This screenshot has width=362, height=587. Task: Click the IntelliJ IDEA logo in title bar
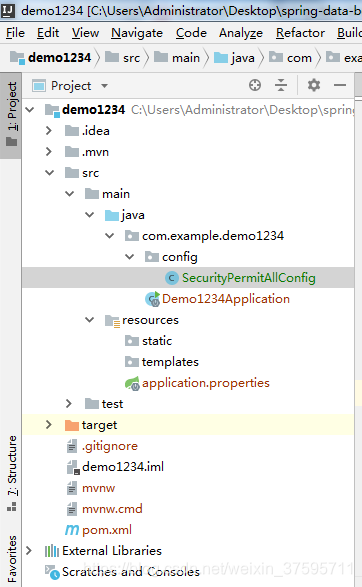click(8, 10)
